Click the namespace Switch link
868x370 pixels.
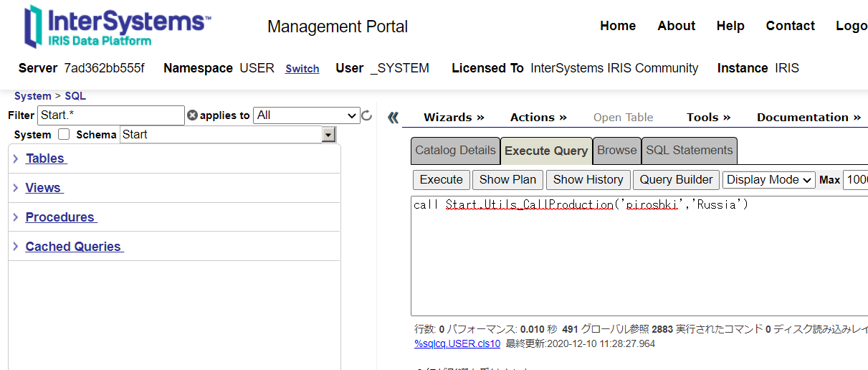302,69
